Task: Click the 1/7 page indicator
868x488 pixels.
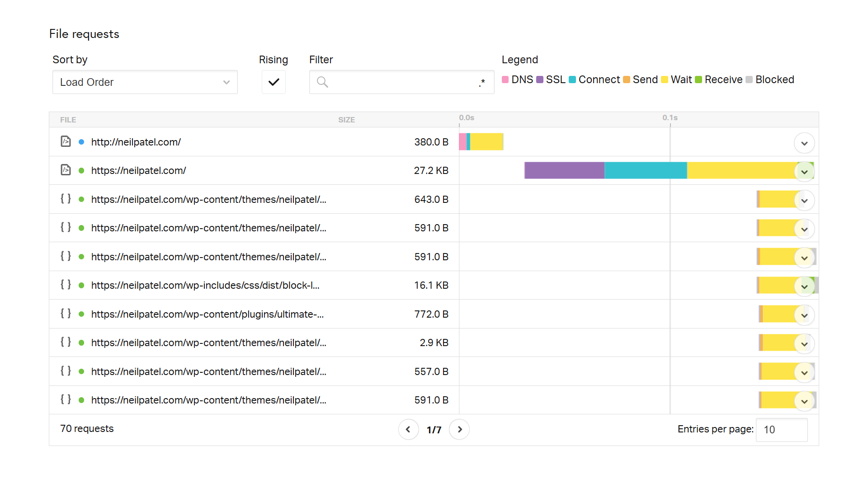Action: (434, 430)
